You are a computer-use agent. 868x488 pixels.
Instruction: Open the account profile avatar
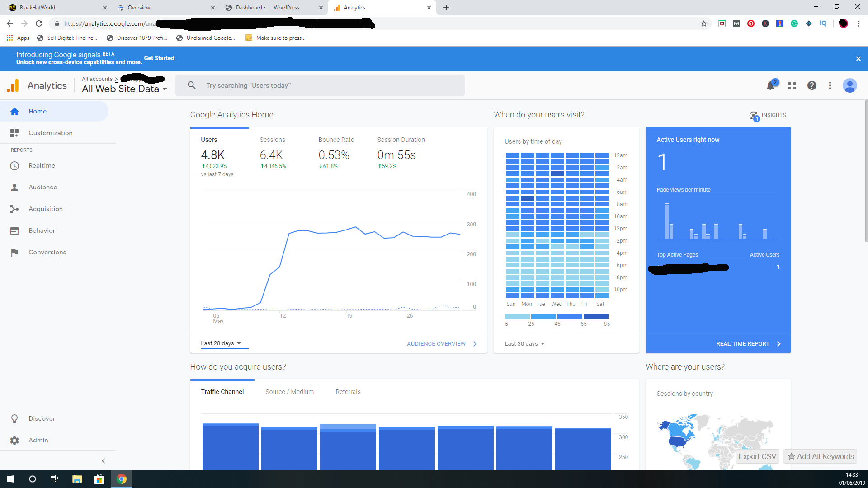coord(850,85)
